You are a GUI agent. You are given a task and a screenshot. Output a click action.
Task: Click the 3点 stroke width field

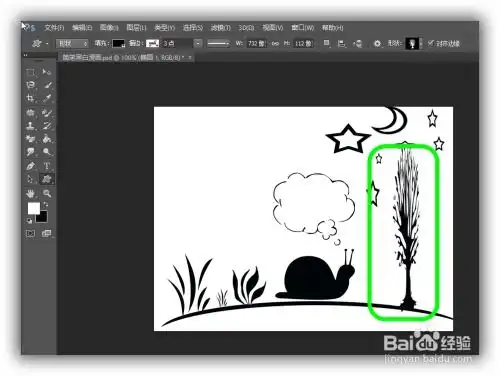(177, 43)
